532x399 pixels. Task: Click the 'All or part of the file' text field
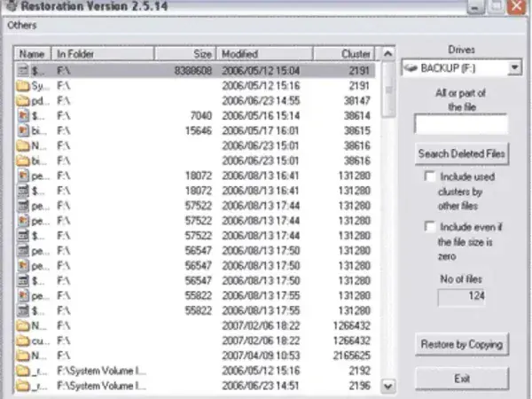click(461, 124)
